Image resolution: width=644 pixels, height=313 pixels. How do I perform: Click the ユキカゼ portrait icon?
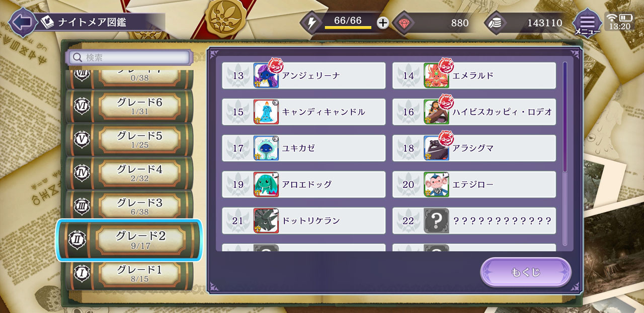266,148
